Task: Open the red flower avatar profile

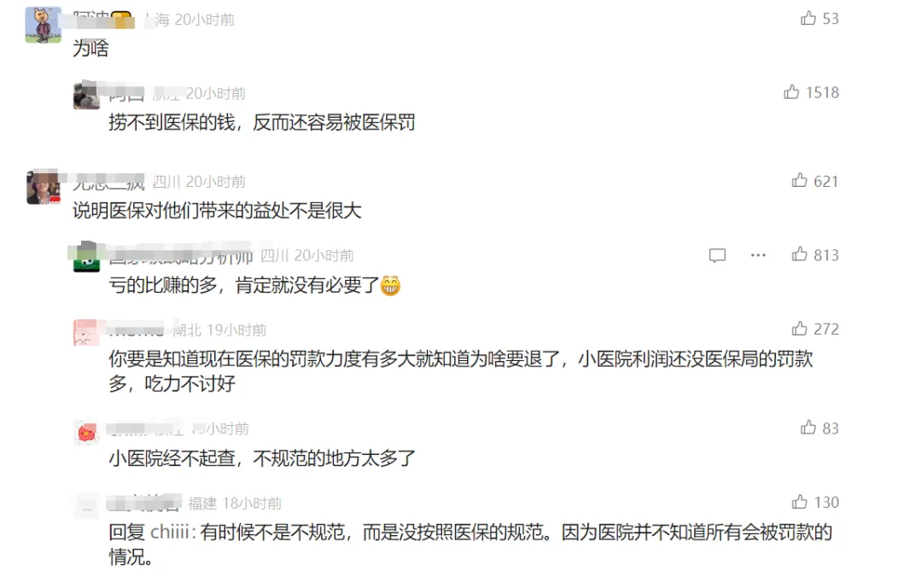Action: 86,434
